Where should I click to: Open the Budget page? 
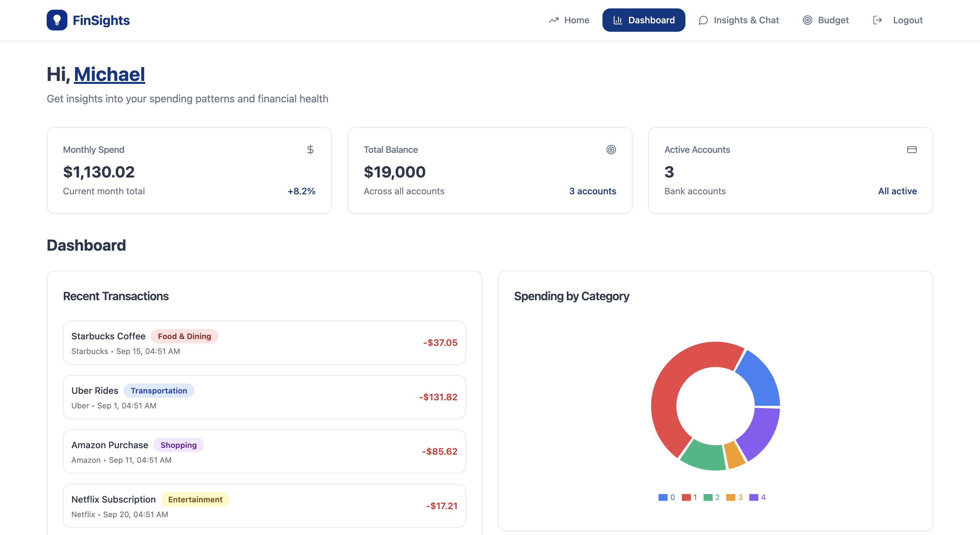[833, 20]
